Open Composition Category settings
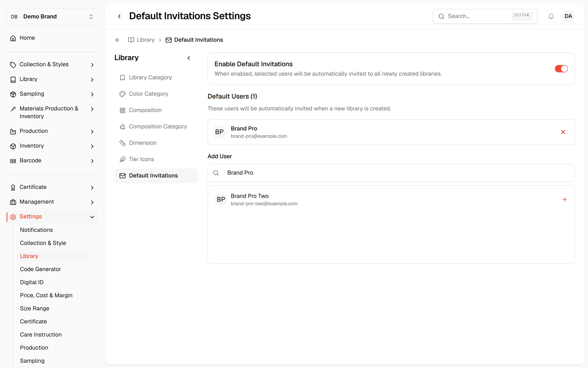This screenshot has width=588, height=368. point(156,127)
